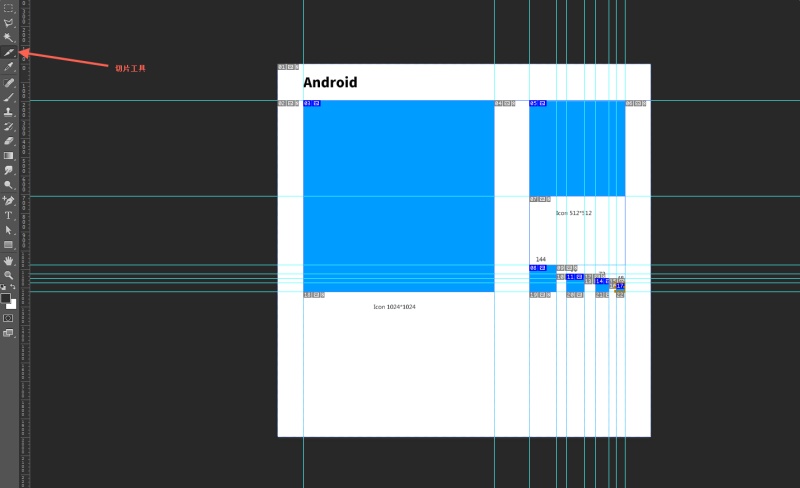Select the Smudge tool
Viewport: 800px width, 488px height.
8,170
